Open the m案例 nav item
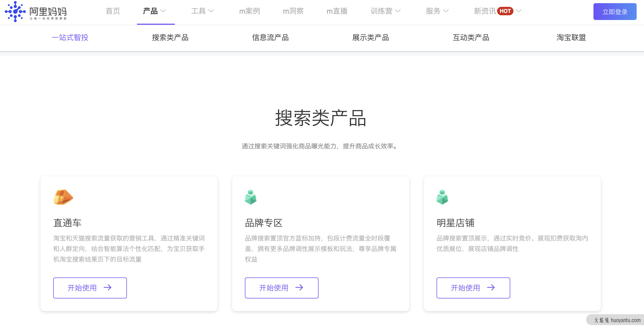644x329 pixels. pos(250,11)
